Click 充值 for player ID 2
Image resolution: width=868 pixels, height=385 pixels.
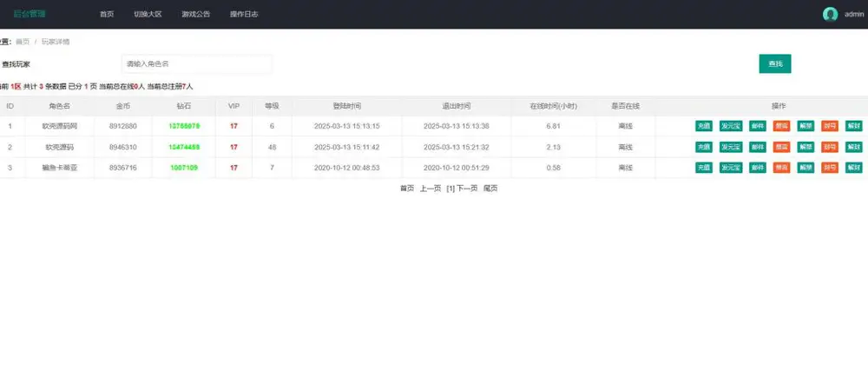pyautogui.click(x=704, y=148)
